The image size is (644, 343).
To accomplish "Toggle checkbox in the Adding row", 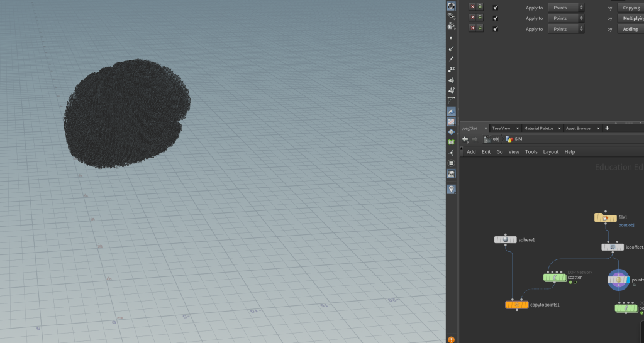I will click(x=496, y=29).
